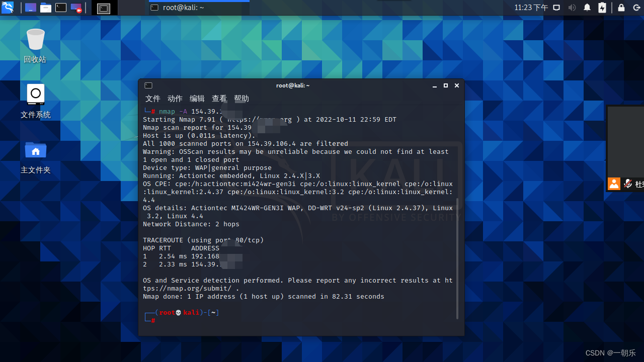Click the muted volume tray icon
Viewport: 644px width, 362px height.
(x=572, y=8)
